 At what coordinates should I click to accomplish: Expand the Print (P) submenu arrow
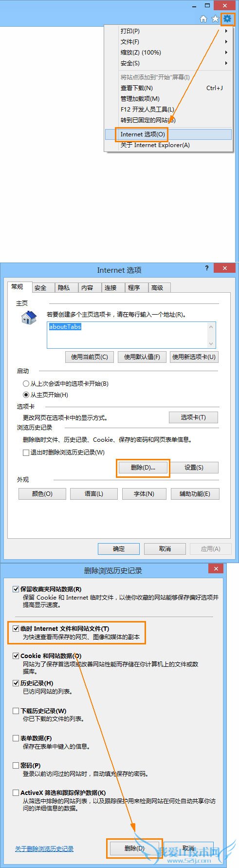point(226,31)
